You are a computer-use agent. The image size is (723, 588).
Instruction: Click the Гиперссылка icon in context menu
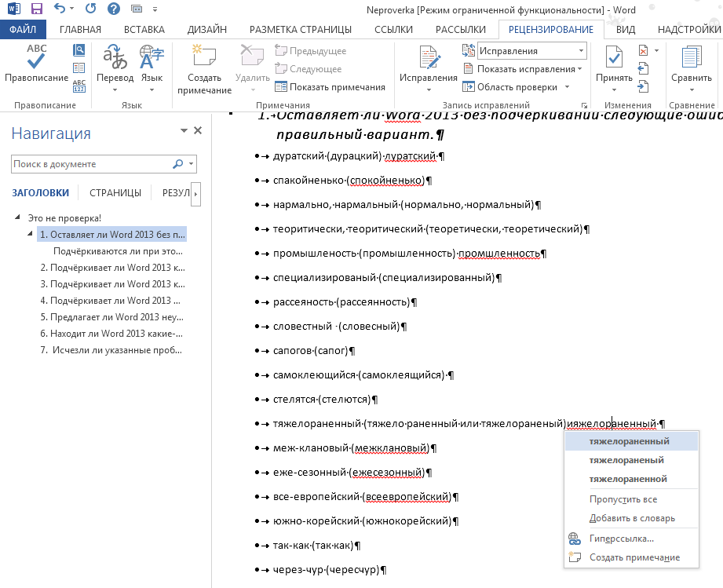(575, 539)
